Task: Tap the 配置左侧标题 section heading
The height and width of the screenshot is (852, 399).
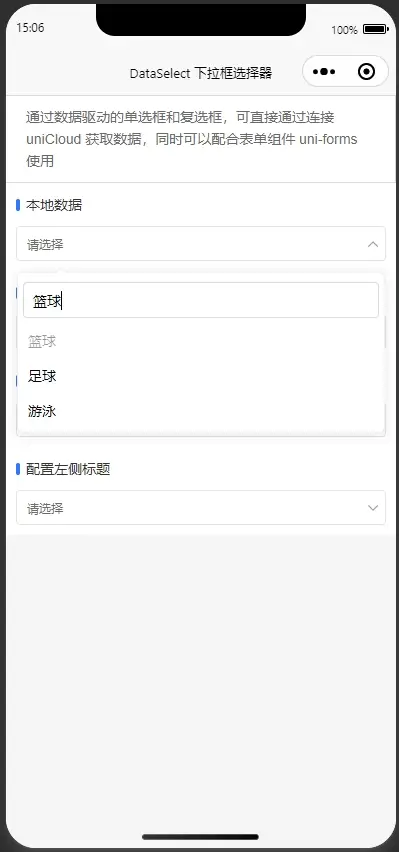Action: (68, 469)
